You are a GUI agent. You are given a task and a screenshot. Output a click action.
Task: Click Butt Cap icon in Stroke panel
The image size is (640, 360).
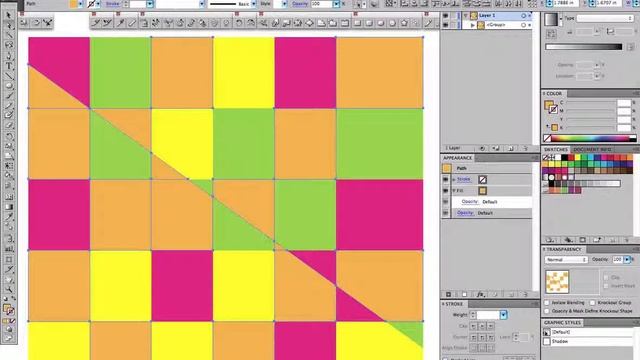[473, 326]
